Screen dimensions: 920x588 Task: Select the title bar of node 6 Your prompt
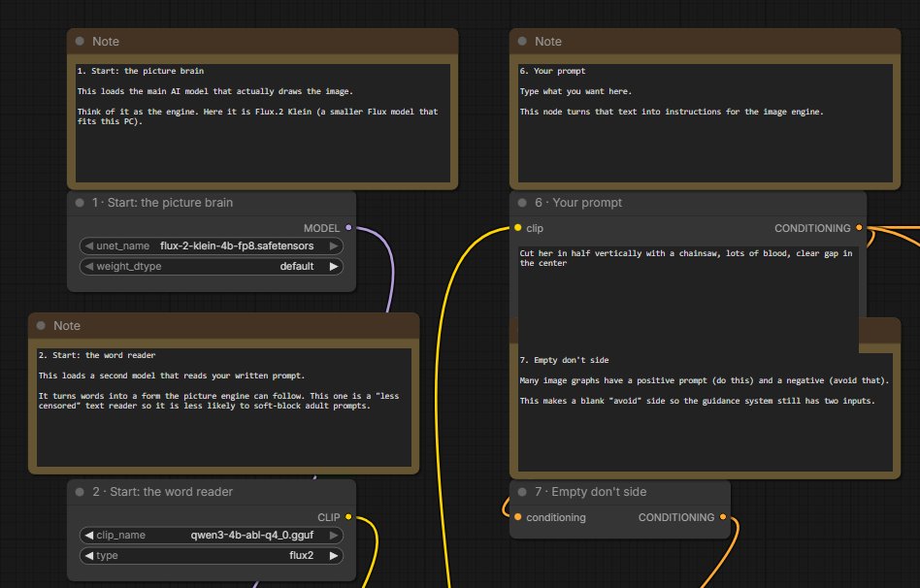point(688,203)
